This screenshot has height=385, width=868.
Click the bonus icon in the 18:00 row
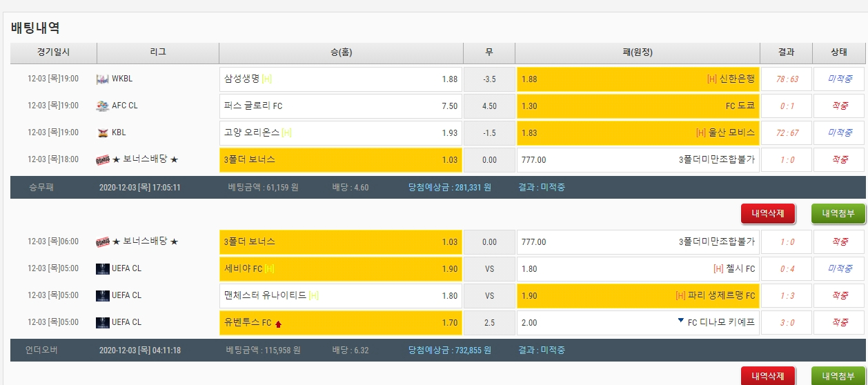[103, 160]
